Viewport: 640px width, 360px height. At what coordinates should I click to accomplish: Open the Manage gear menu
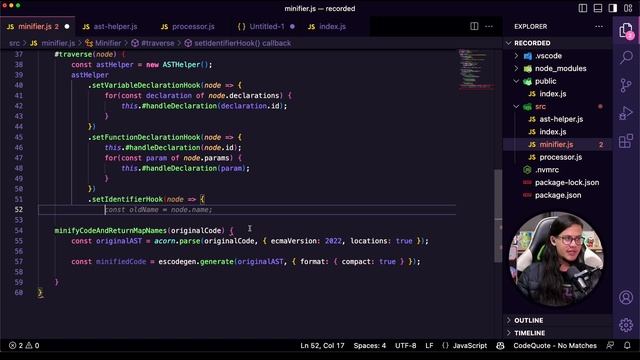click(x=626, y=325)
